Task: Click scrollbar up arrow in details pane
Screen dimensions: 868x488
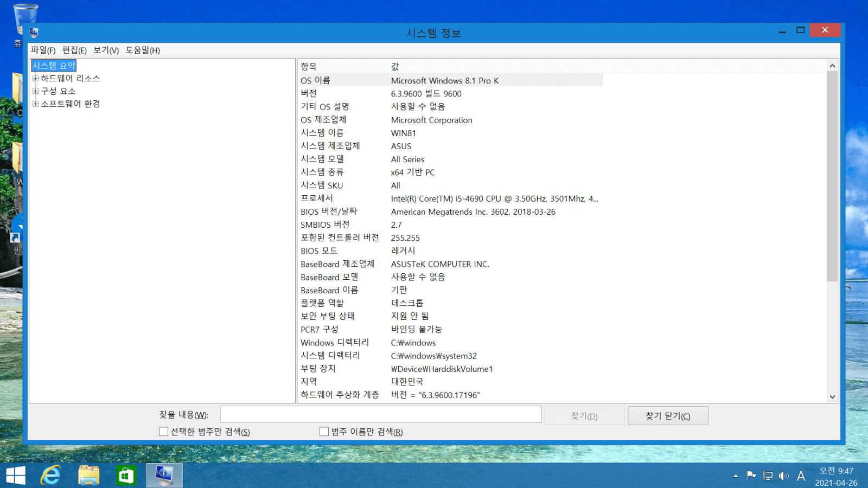Action: click(x=832, y=66)
